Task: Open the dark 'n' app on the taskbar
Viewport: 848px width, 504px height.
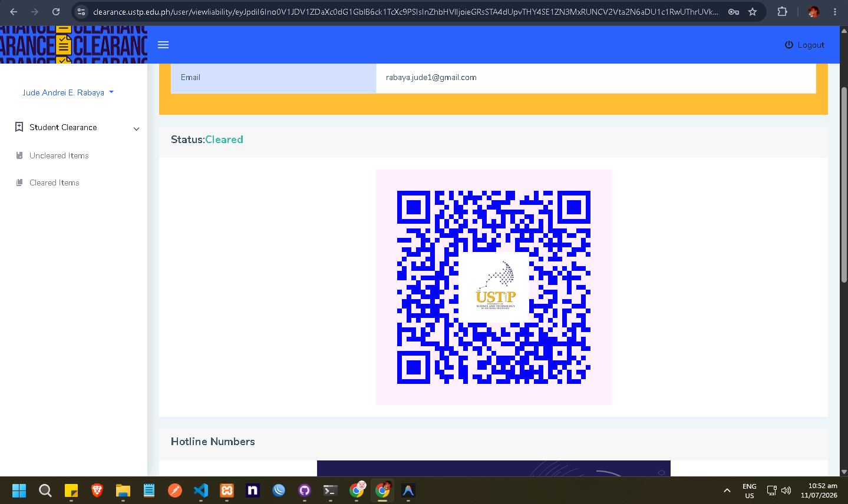Action: coord(253,490)
